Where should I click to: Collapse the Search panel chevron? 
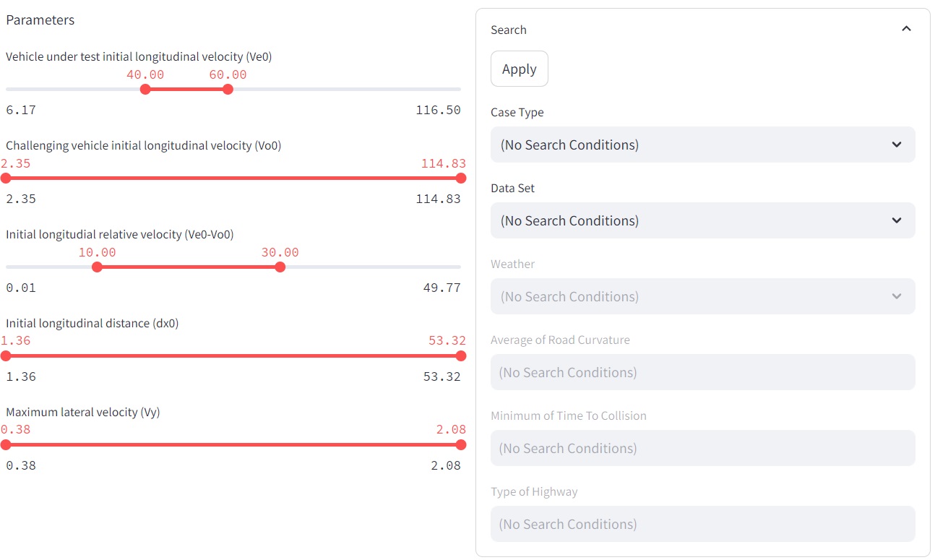click(906, 30)
